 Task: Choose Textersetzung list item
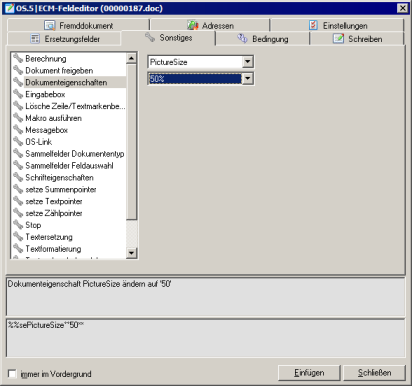[x=49, y=237]
